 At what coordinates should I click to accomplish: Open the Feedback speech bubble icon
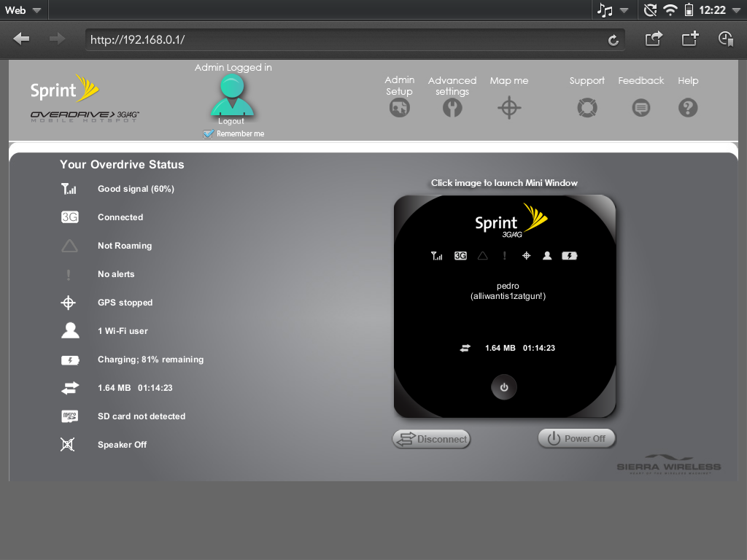coord(640,108)
